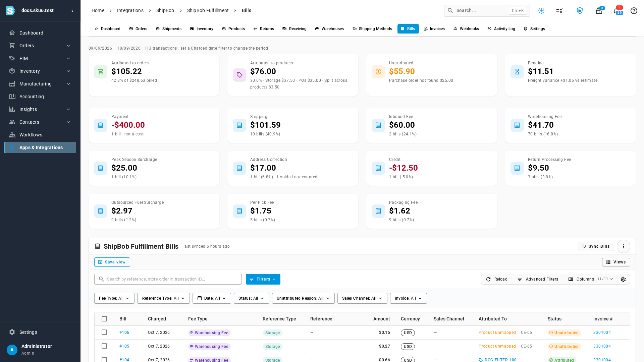Open the Status filter dropdown
This screenshot has height=362, width=644.
[252, 298]
